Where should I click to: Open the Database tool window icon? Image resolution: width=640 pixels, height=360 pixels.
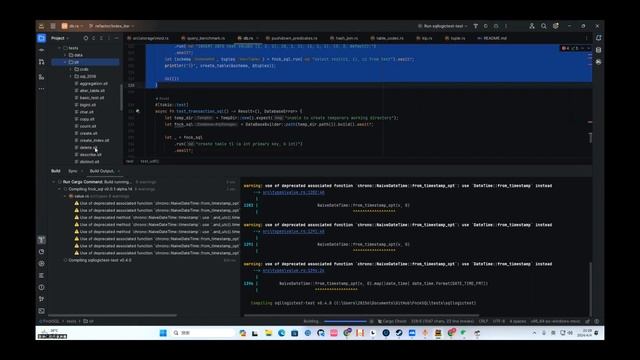pos(598,50)
